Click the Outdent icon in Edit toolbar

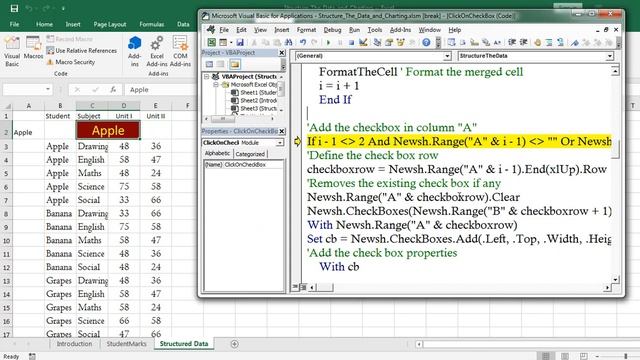pyautogui.click(x=524, y=42)
